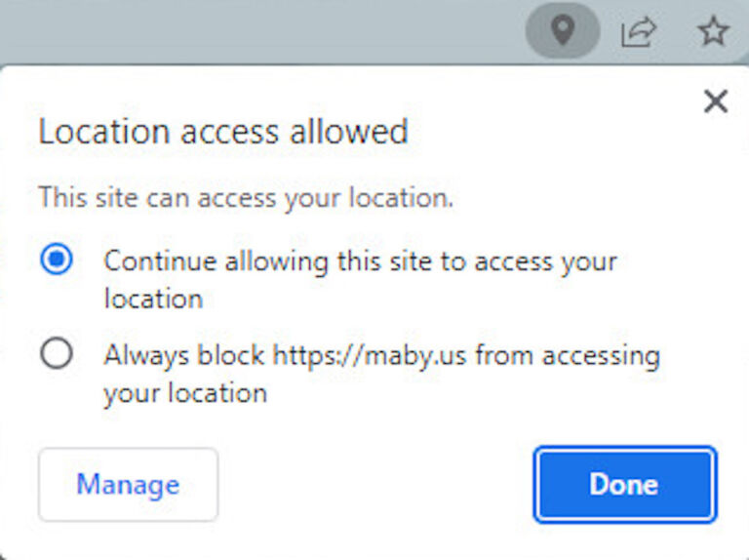The width and height of the screenshot is (749, 560).
Task: Click "your location" line under Always block
Action: [185, 394]
